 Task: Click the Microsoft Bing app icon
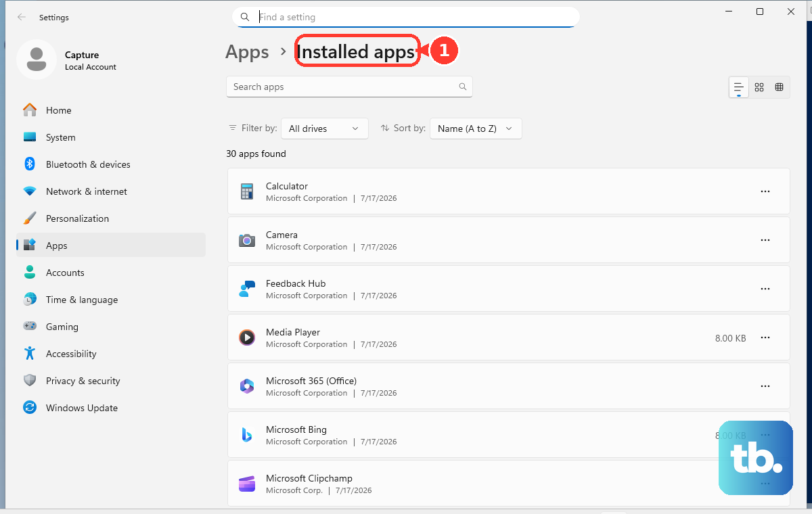[x=247, y=435]
